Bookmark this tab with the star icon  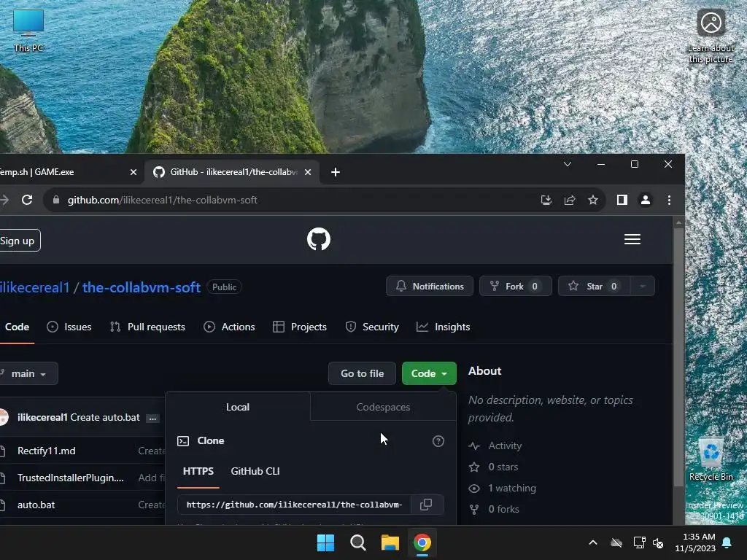click(x=592, y=200)
